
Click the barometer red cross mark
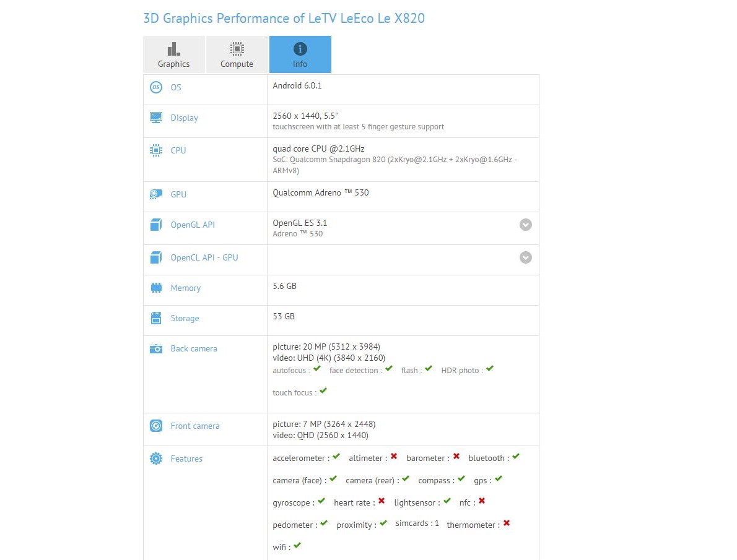point(456,456)
